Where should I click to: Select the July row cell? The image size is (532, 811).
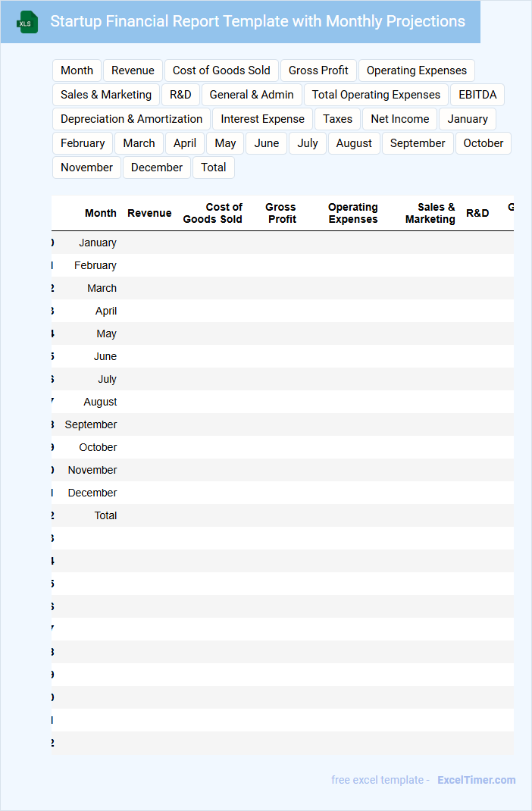[107, 379]
